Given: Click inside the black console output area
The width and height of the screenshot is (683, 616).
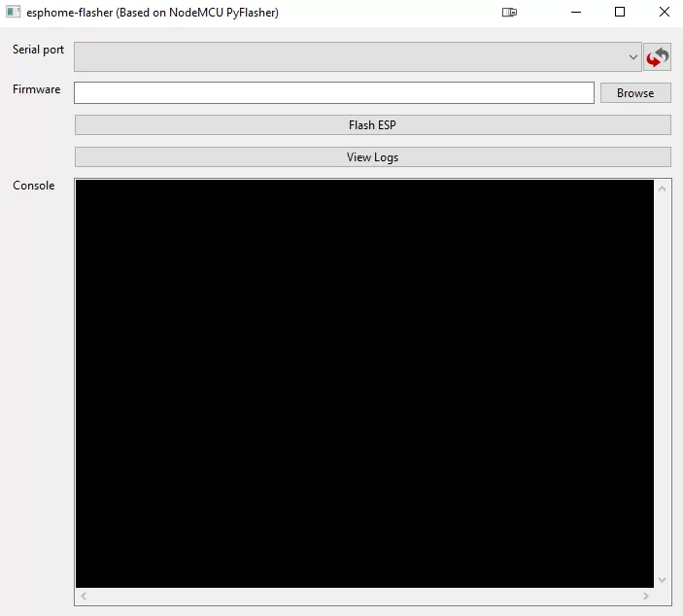Looking at the screenshot, I should click(x=364, y=383).
